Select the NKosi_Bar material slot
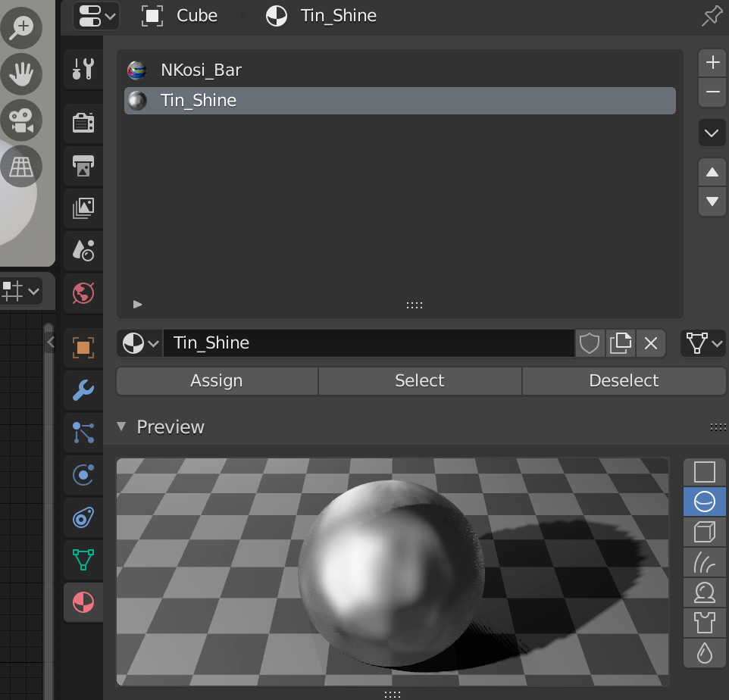729x700 pixels. (x=400, y=70)
